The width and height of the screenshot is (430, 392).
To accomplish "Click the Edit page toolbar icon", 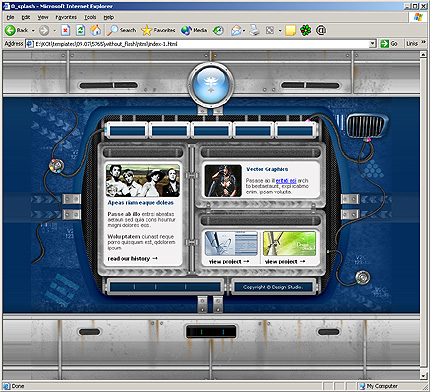I will point(270,31).
